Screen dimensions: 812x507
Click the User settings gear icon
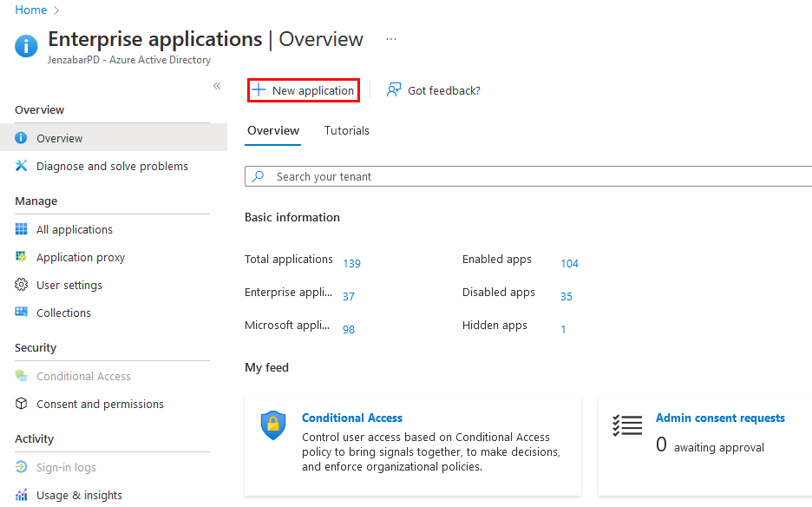coord(22,285)
